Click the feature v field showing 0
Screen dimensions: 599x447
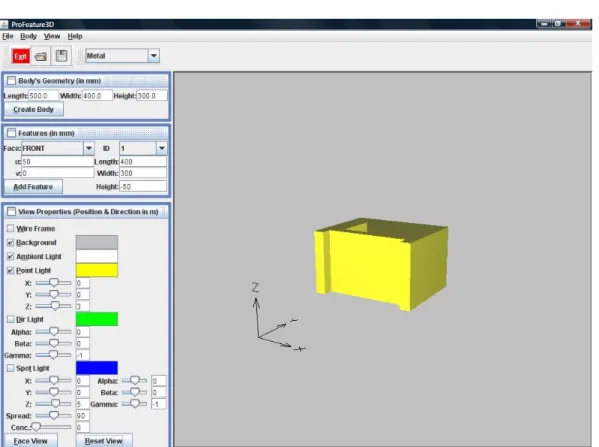point(58,173)
